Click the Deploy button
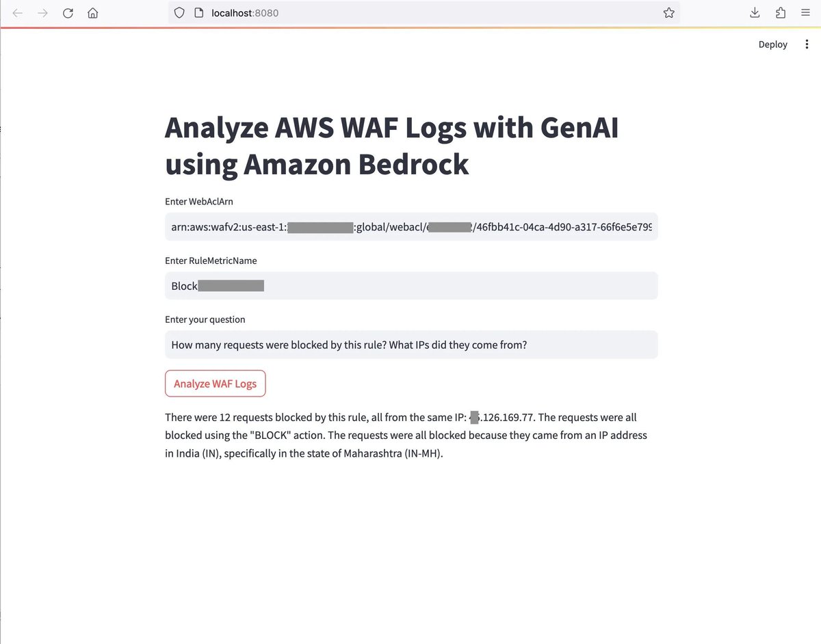The width and height of the screenshot is (821, 644). point(773,44)
